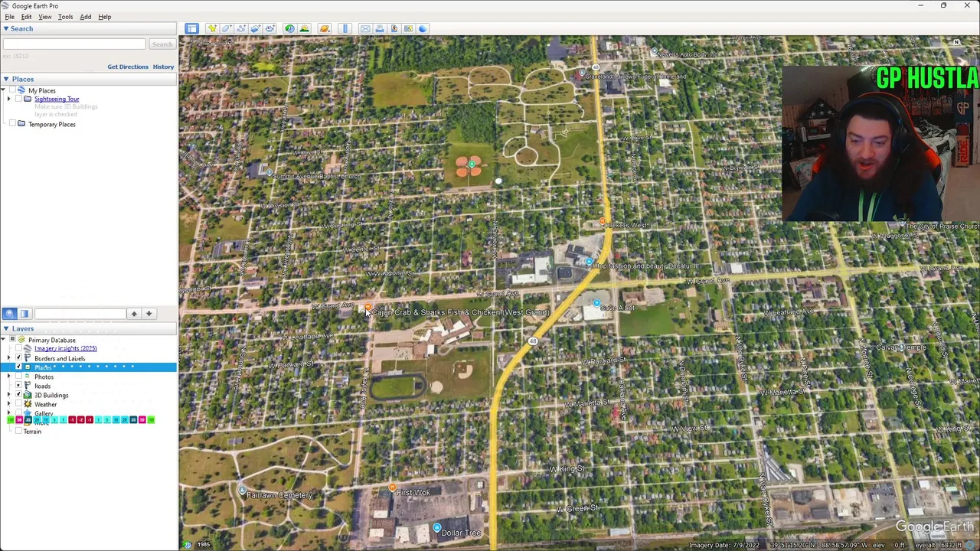The image size is (980, 551).
Task: Disable the Roads layer checkbox
Action: coord(18,386)
